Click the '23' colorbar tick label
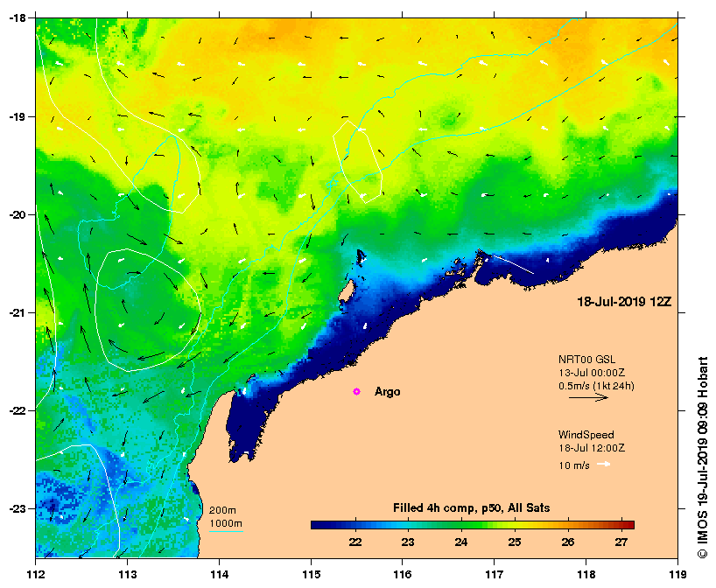716x588 pixels. pyautogui.click(x=408, y=542)
